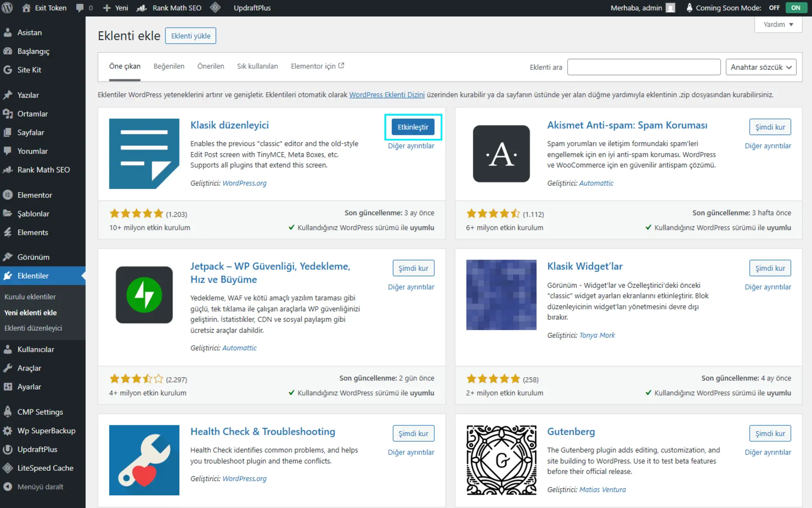Click the diamond icon in admin bar
The width and height of the screenshot is (812, 508).
point(215,8)
